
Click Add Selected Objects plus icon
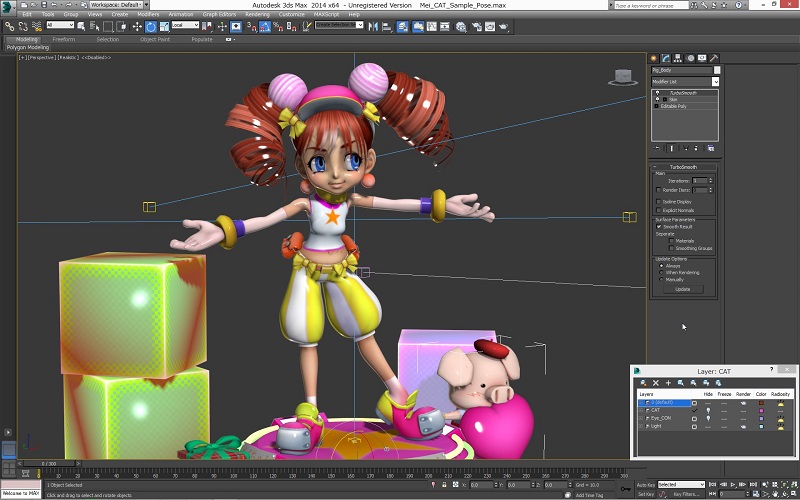(x=668, y=383)
